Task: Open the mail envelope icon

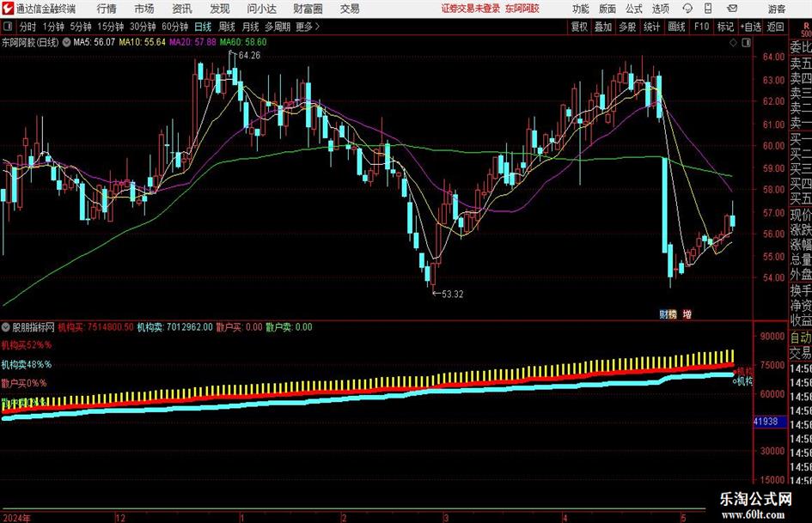Action: 732,9
